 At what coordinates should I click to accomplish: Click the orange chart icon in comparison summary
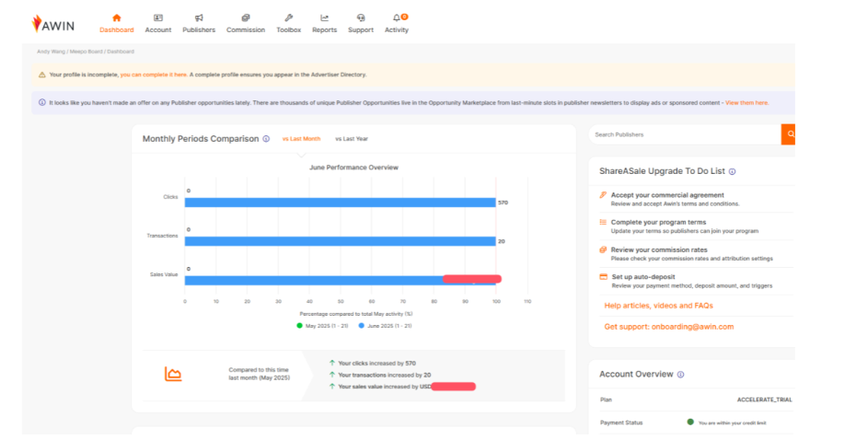173,374
